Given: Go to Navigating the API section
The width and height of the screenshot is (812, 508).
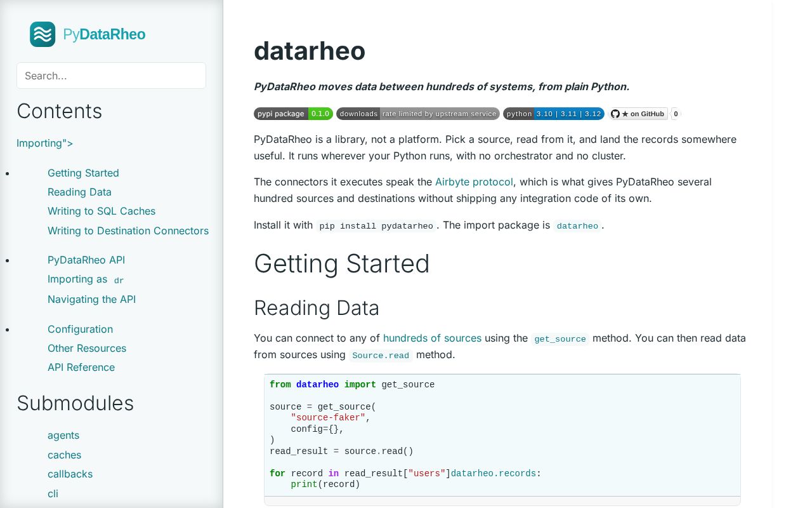Looking at the screenshot, I should 91,299.
